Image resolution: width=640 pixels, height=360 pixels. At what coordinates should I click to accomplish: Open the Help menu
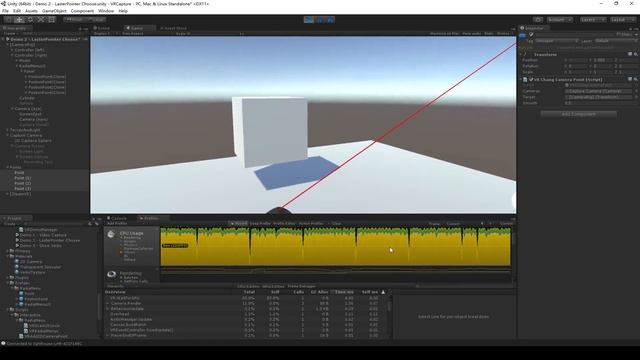[x=123, y=11]
